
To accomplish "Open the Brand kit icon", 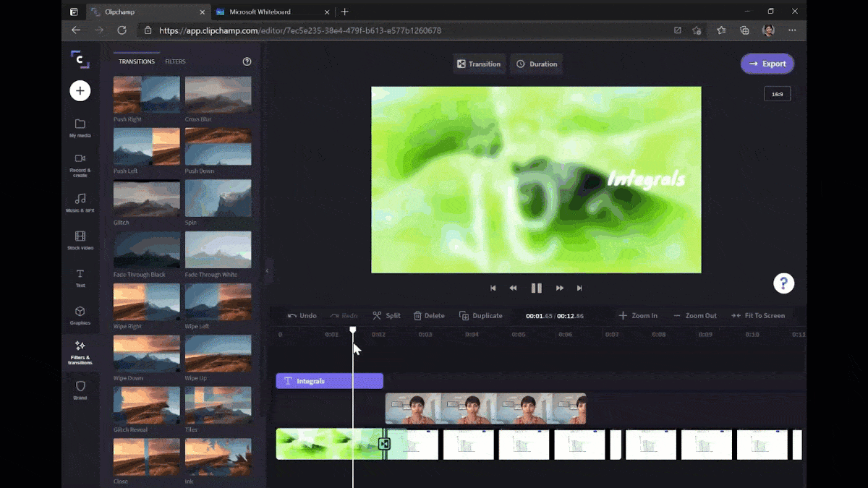I will (80, 388).
